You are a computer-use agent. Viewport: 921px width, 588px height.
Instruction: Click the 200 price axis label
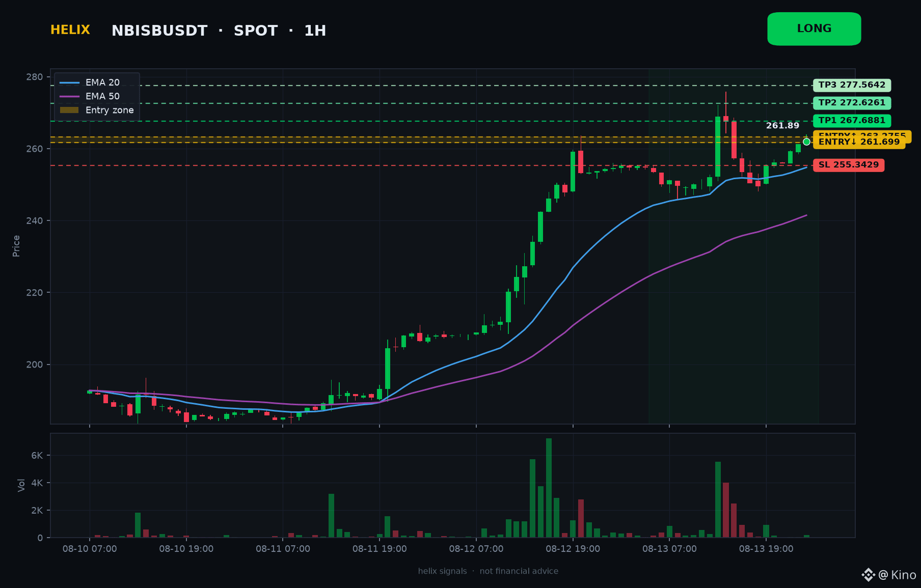coord(35,365)
